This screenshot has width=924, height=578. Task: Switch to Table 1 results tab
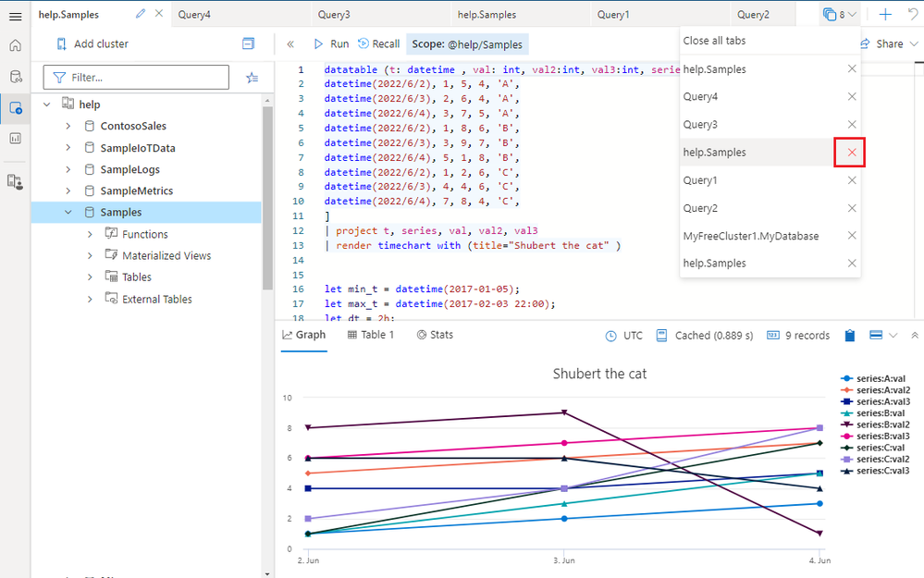(371, 335)
